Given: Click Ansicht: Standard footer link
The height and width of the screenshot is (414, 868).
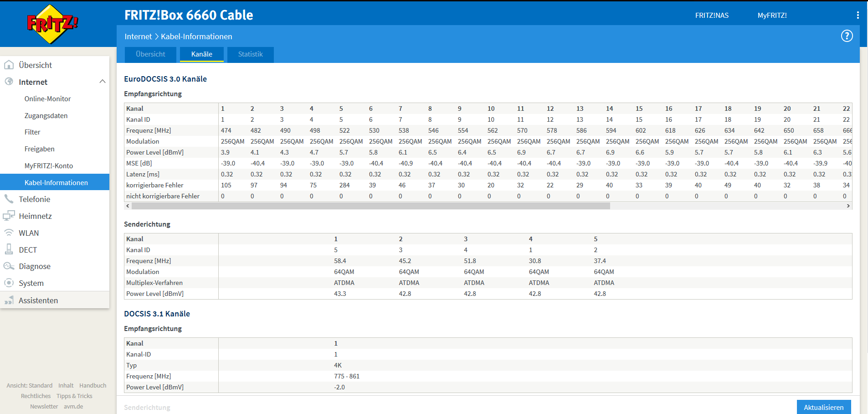Looking at the screenshot, I should click(x=30, y=385).
